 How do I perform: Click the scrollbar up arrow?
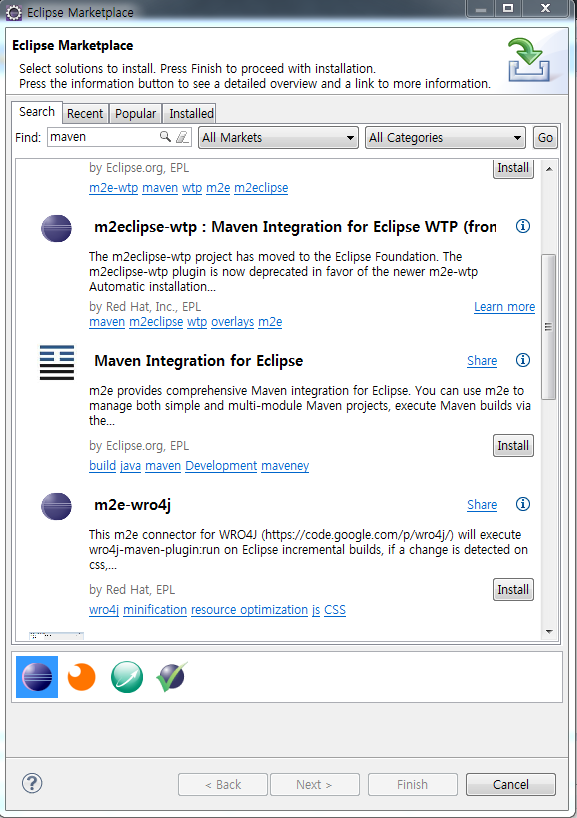[549, 169]
